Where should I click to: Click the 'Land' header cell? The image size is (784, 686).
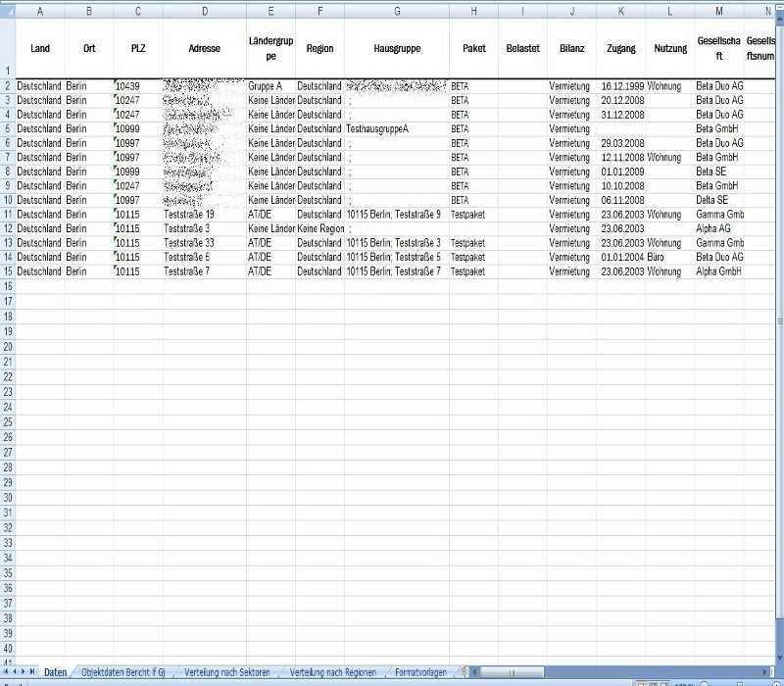(x=40, y=48)
